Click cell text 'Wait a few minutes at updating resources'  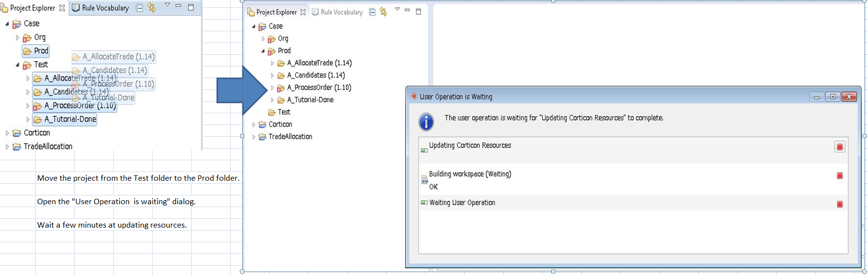(x=112, y=225)
